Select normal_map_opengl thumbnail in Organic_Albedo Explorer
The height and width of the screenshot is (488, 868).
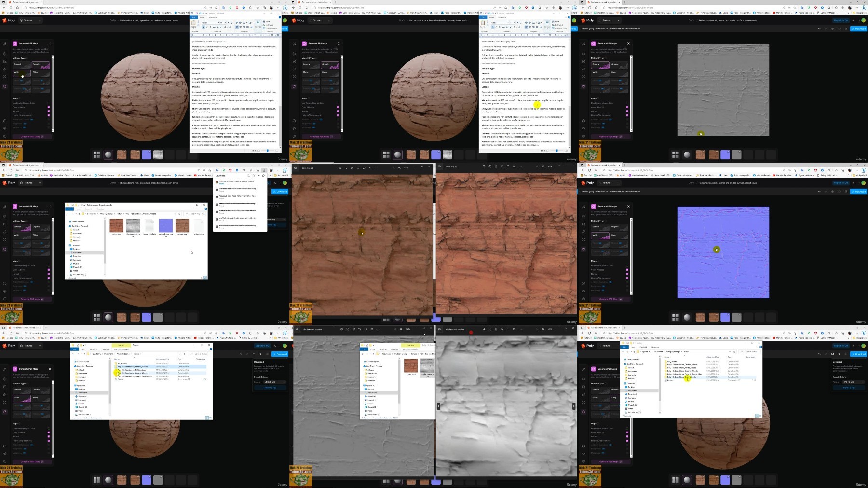pyautogui.click(x=165, y=225)
